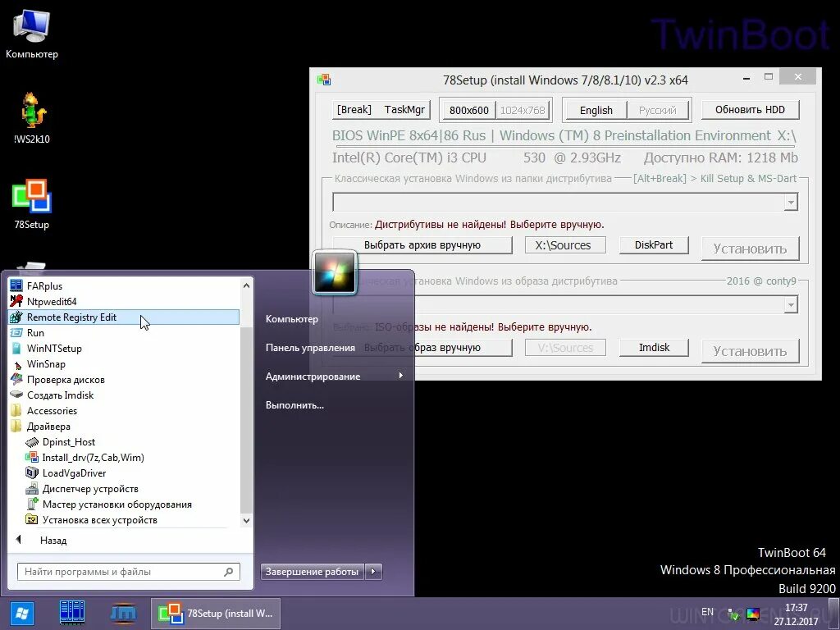Open the Компьютер desktop icon
The height and width of the screenshot is (630, 840).
point(32,33)
